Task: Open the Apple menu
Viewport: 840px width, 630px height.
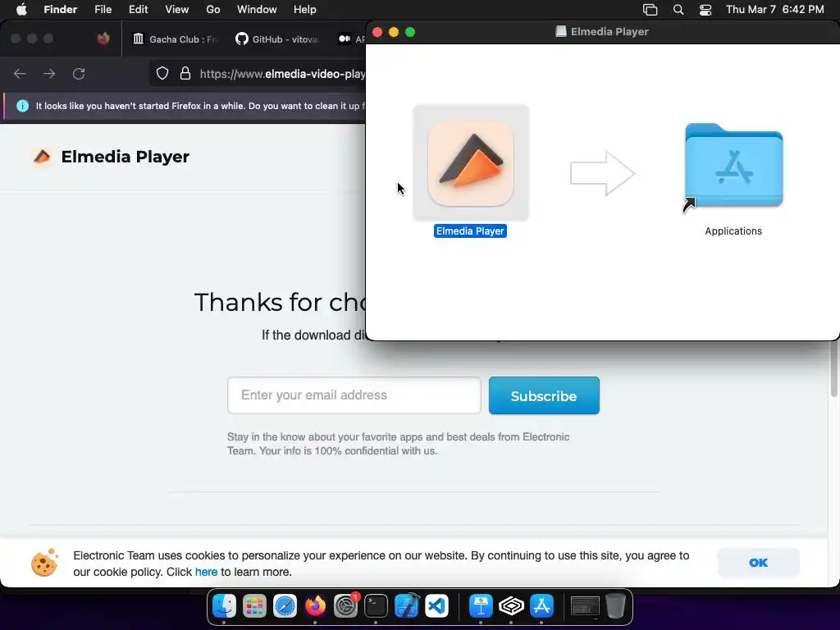Action: [x=21, y=9]
